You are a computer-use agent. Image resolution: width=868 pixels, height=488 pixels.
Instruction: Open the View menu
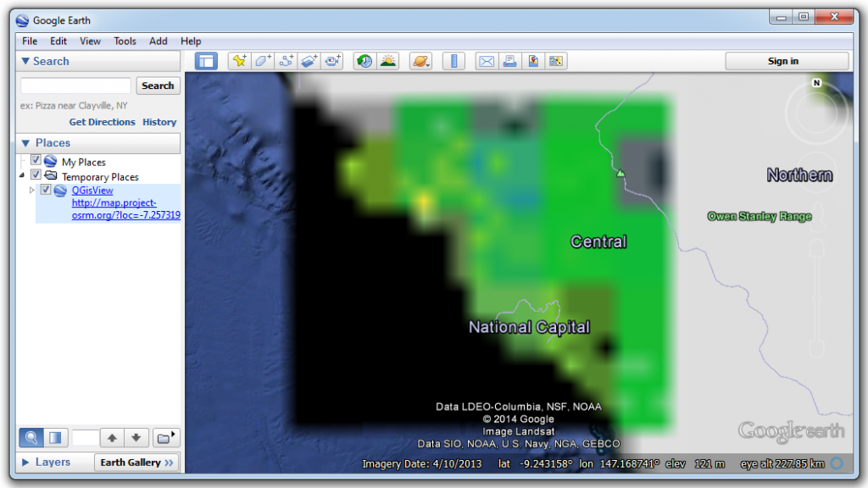90,41
